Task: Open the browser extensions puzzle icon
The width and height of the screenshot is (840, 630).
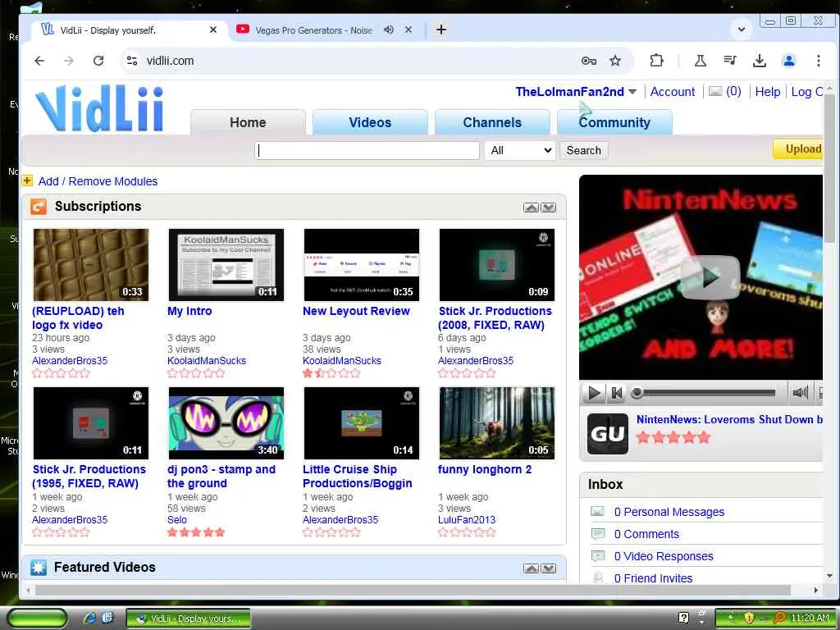Action: coord(656,61)
